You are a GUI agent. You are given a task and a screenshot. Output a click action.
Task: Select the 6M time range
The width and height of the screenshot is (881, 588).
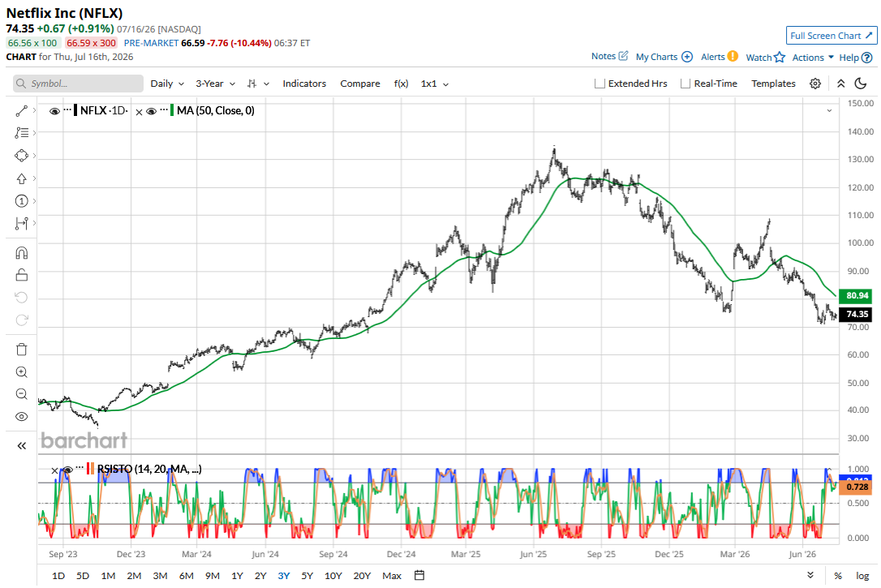coord(186,576)
